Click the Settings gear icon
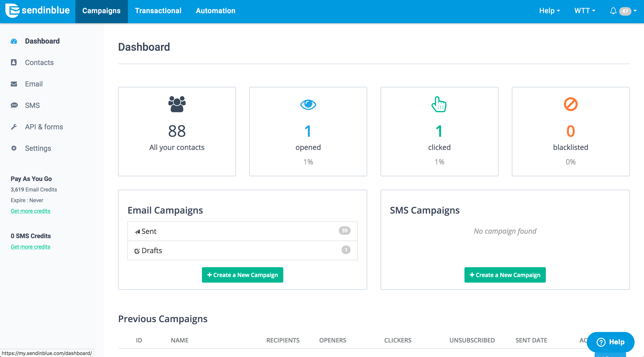The height and width of the screenshot is (357, 644). pos(14,148)
